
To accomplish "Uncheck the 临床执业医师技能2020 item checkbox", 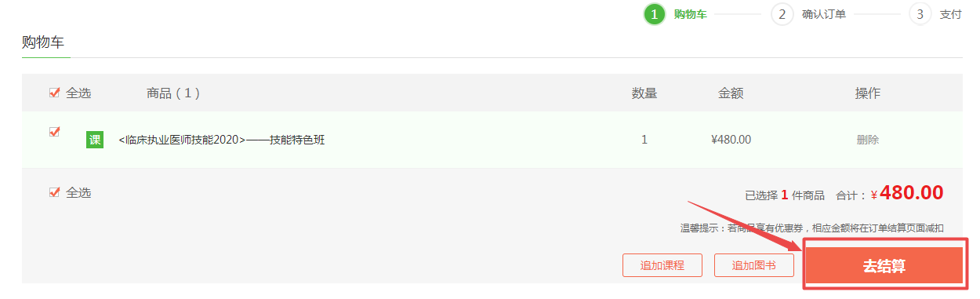I will [55, 132].
